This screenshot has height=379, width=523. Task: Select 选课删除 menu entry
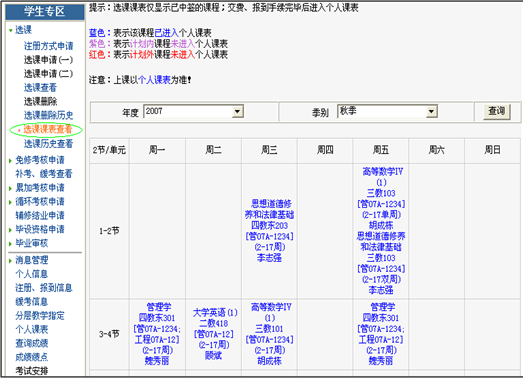pyautogui.click(x=40, y=101)
